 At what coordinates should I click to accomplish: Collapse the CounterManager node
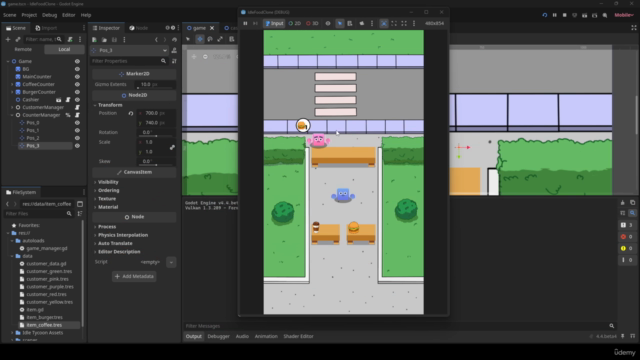tap(12, 115)
